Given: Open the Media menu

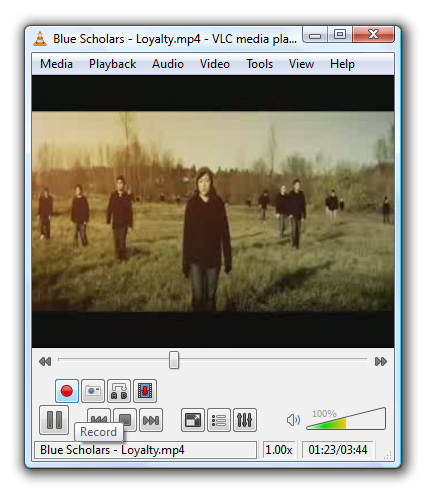Looking at the screenshot, I should tap(56, 64).
